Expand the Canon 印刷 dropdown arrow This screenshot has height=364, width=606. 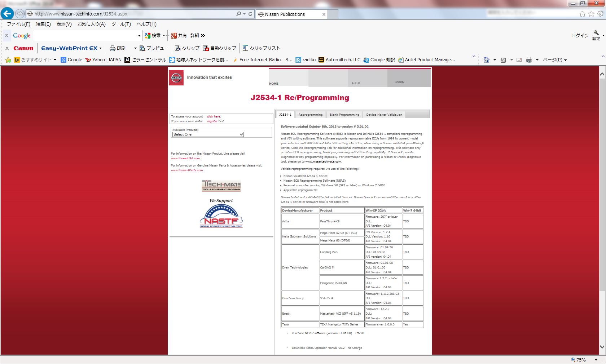coord(135,48)
